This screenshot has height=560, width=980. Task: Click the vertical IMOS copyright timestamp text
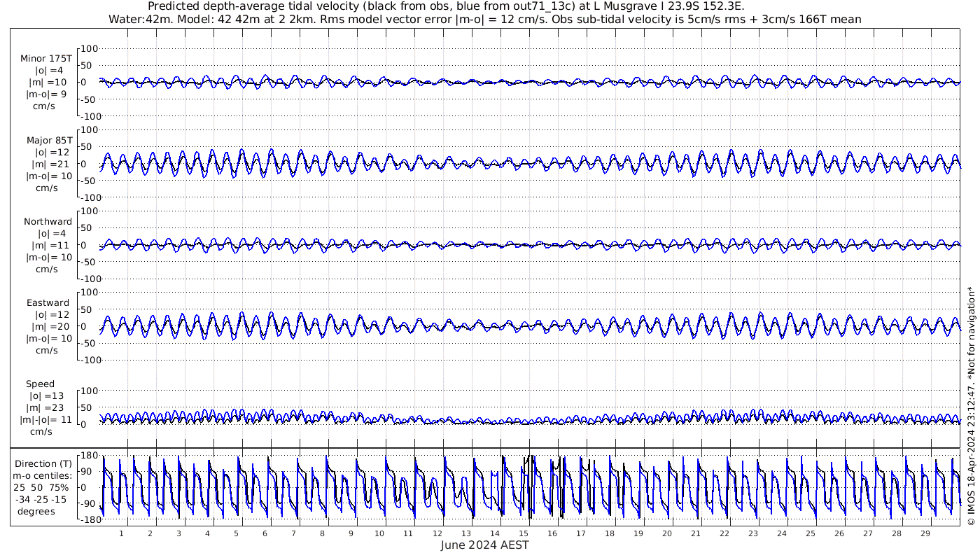click(970, 406)
